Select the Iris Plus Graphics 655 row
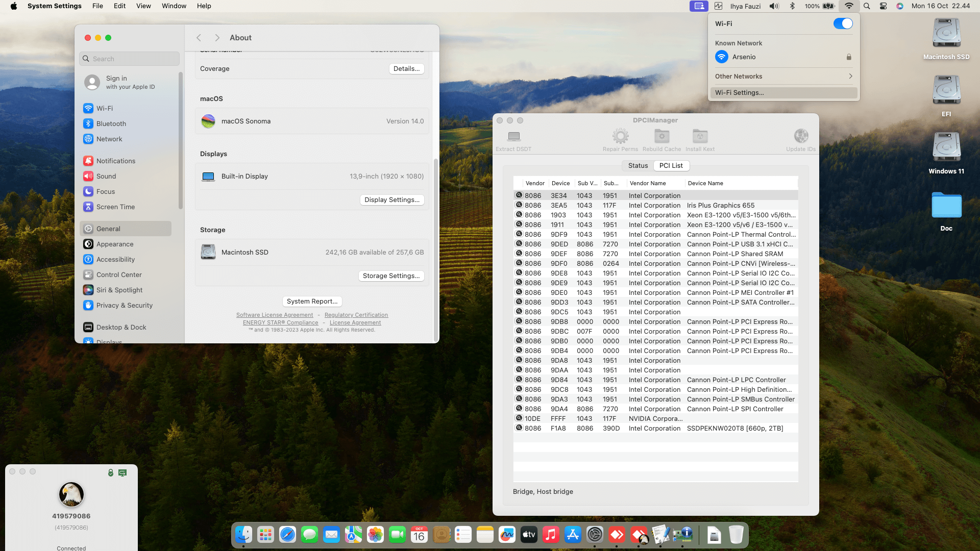The image size is (980, 551). point(655,206)
